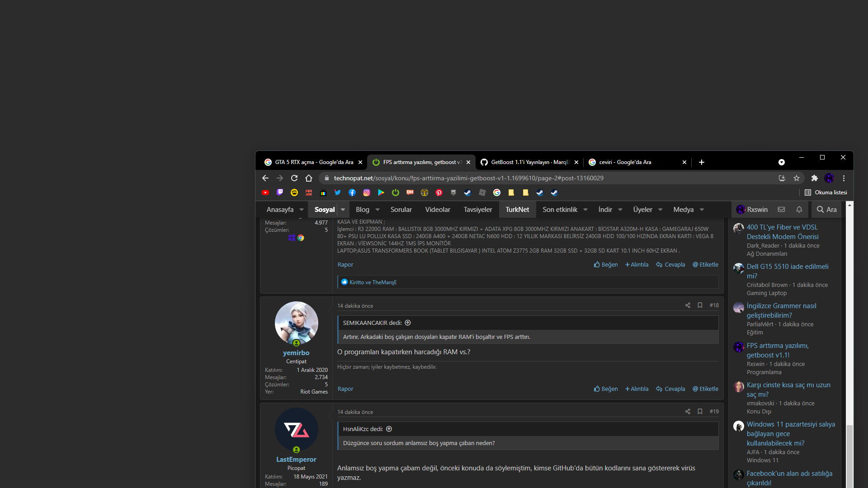The width and height of the screenshot is (868, 488).
Task: Toggle bookmark on post #19
Action: click(x=700, y=412)
